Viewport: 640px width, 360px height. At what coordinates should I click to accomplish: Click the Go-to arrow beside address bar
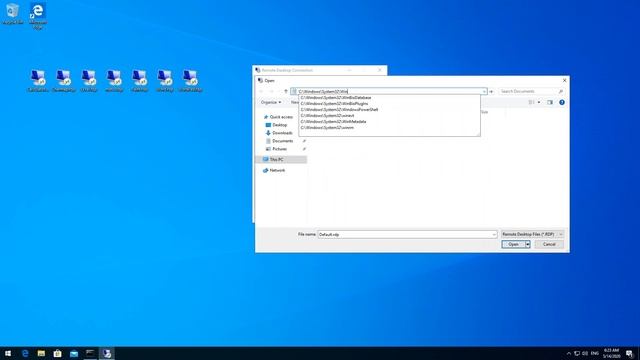click(491, 91)
